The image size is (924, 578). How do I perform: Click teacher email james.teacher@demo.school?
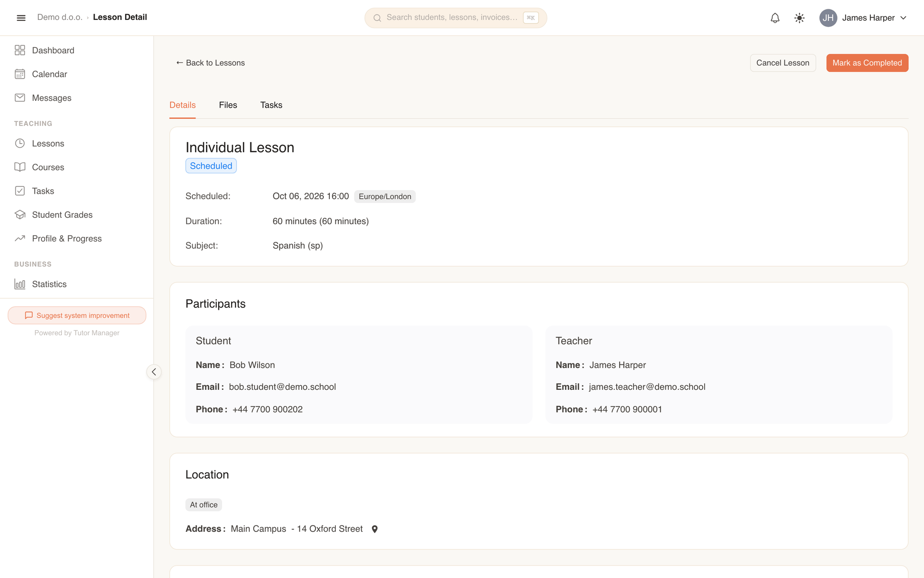[647, 387]
